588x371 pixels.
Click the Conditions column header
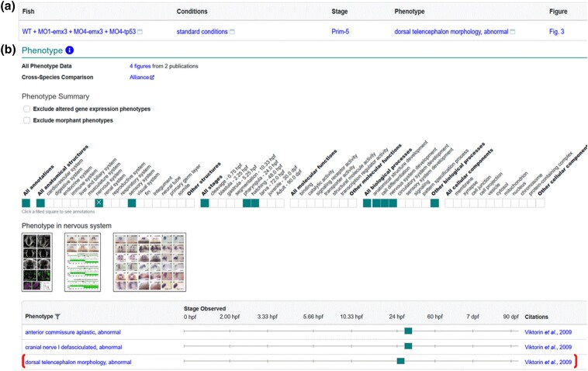pyautogui.click(x=192, y=11)
